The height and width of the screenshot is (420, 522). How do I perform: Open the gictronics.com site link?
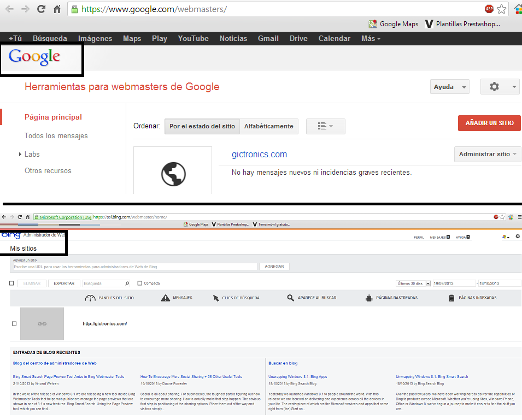[259, 155]
